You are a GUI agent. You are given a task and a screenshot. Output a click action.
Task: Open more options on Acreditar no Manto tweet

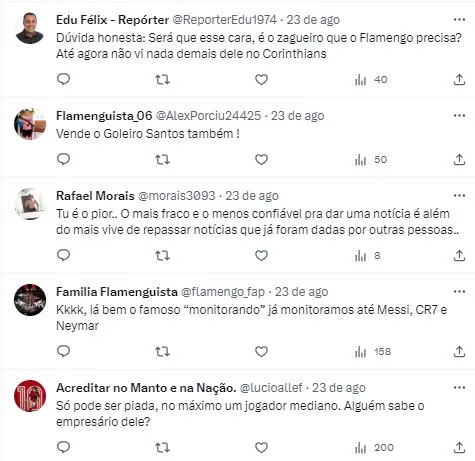(459, 388)
